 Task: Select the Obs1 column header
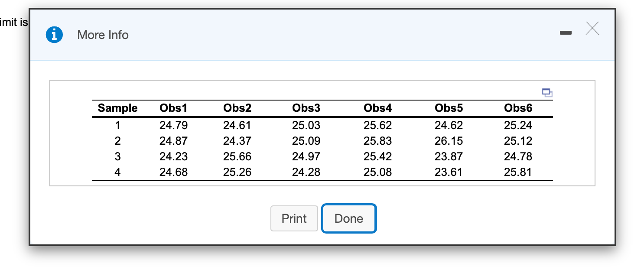pyautogui.click(x=173, y=108)
